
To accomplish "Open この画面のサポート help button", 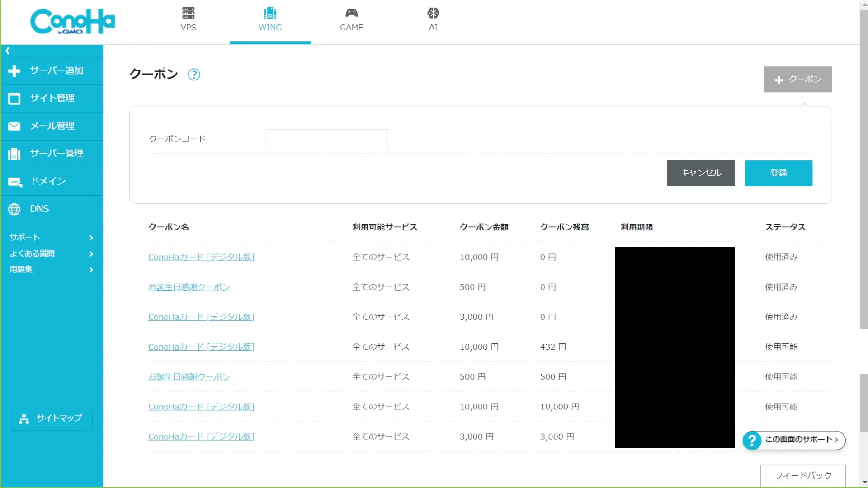I will point(794,440).
